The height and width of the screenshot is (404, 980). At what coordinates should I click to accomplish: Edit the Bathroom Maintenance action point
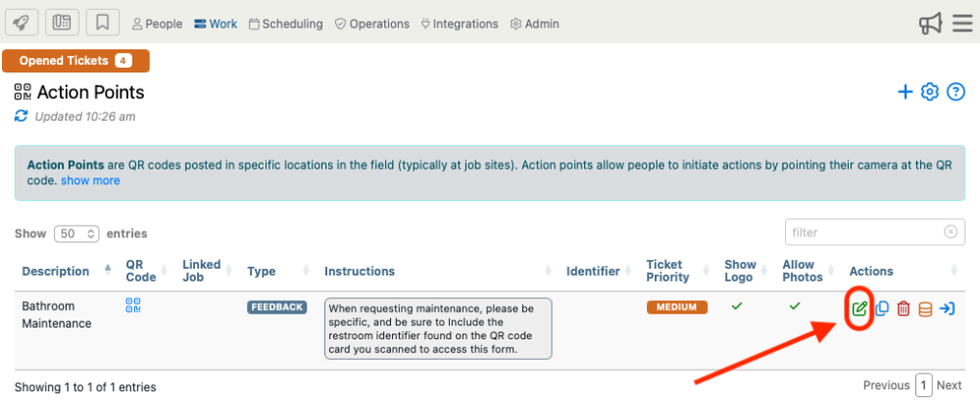click(859, 309)
